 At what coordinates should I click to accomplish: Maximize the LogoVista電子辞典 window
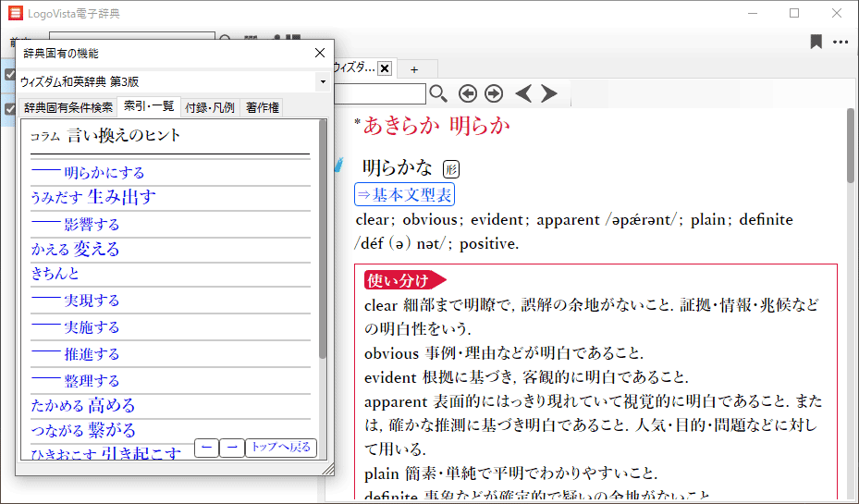(x=794, y=13)
